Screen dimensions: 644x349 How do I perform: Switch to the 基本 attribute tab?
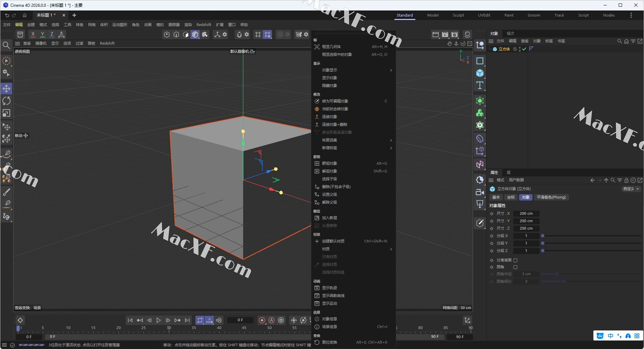tap(496, 197)
